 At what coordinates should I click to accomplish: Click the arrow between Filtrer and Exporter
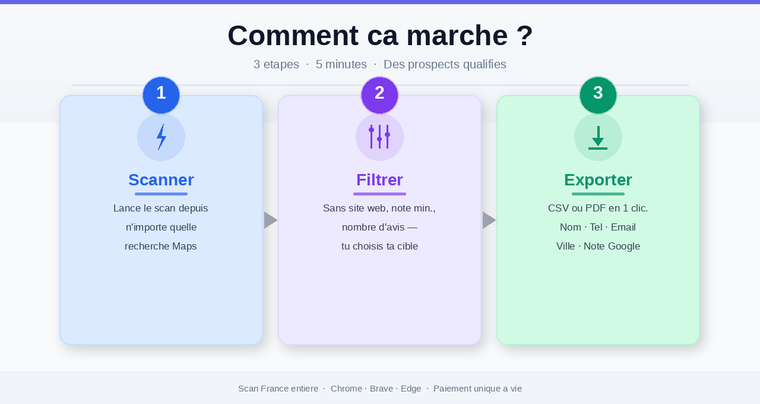click(489, 220)
